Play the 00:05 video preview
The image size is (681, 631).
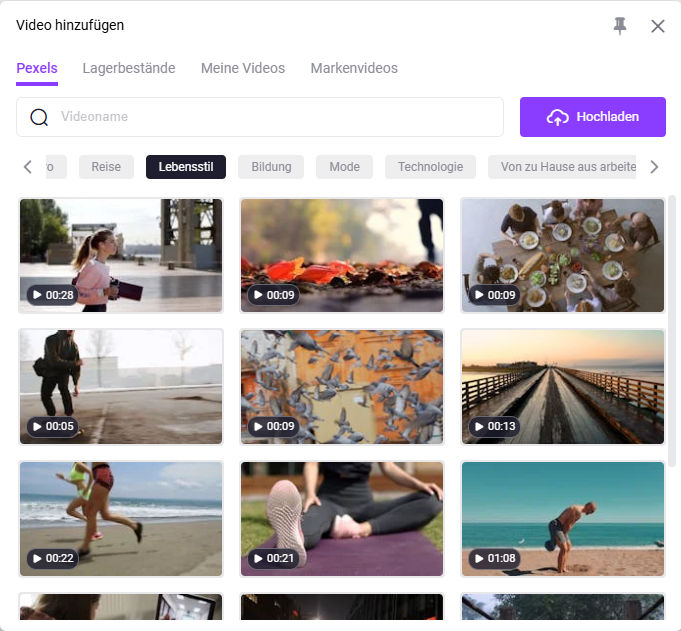[53, 426]
